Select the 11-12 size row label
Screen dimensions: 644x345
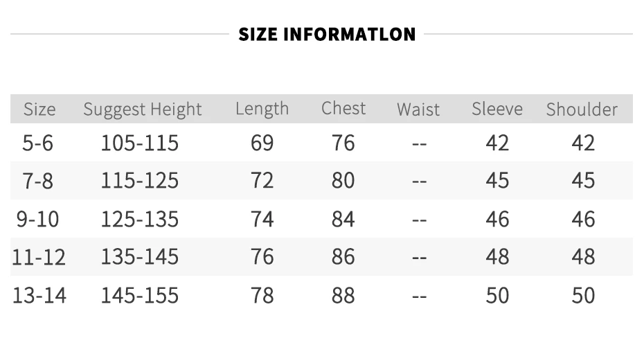(39, 257)
